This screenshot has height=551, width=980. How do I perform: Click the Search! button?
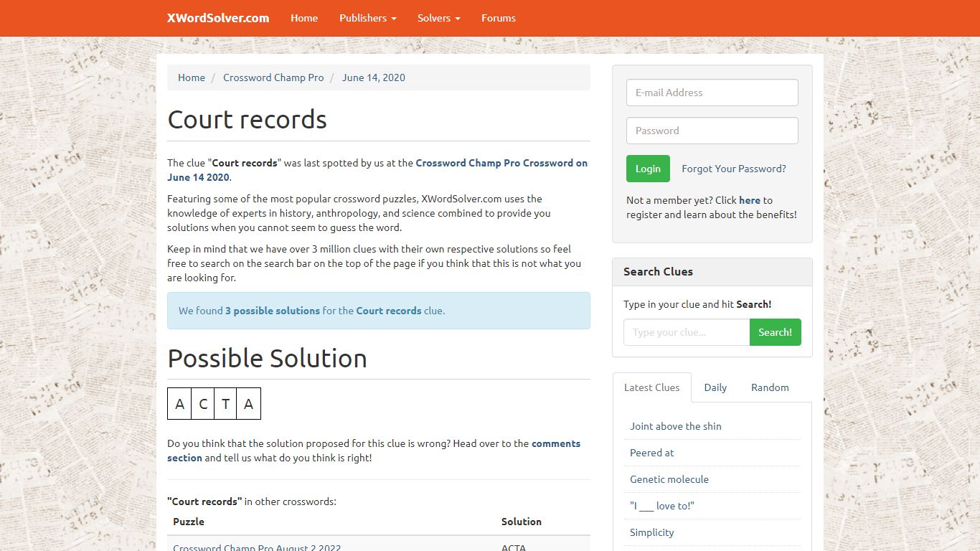coord(776,332)
